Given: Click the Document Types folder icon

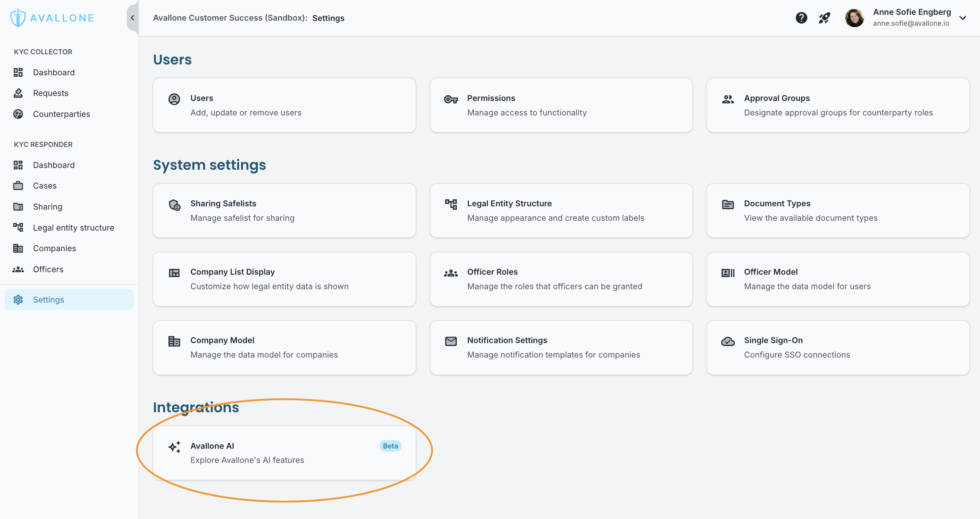Looking at the screenshot, I should coord(728,204).
